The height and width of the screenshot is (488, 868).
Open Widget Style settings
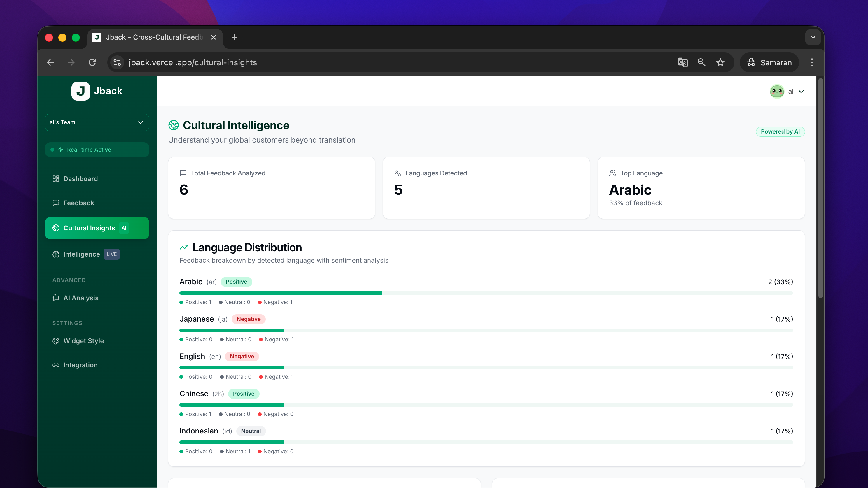[x=83, y=341]
